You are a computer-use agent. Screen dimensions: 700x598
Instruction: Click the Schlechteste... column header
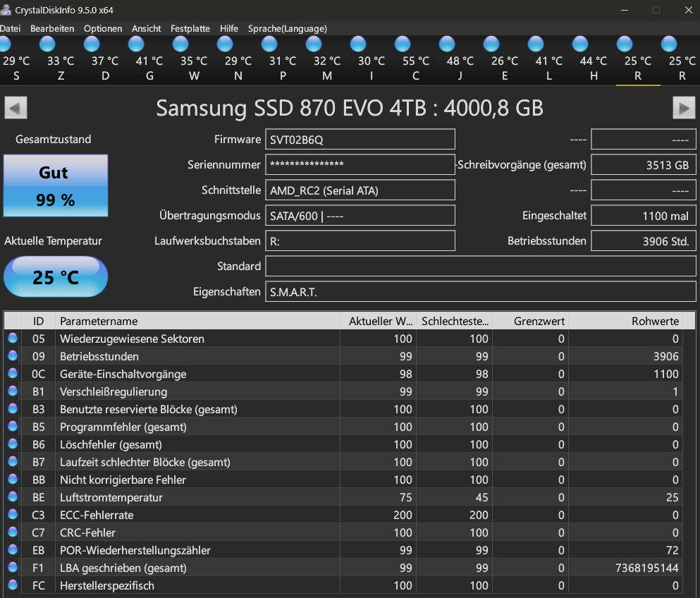(455, 321)
